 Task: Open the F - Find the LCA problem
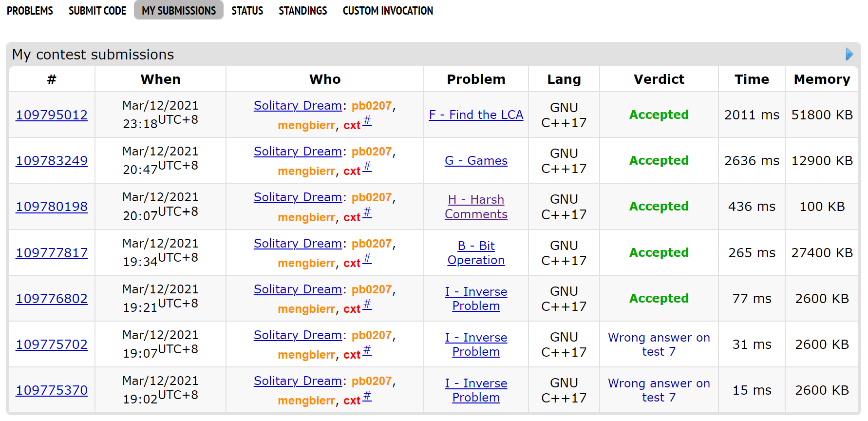click(x=476, y=115)
